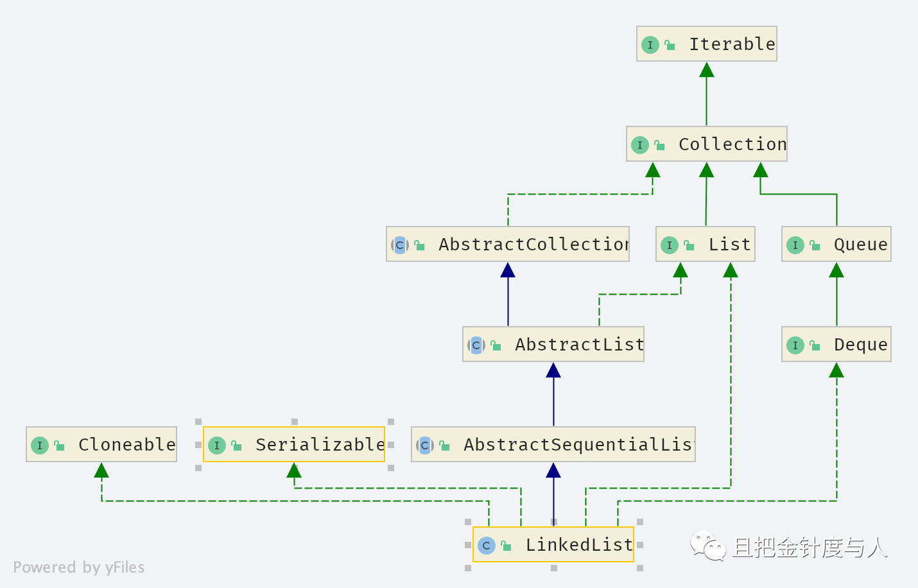Click the interface icon on Serializable node
The width and height of the screenshot is (918, 588).
coord(217,445)
